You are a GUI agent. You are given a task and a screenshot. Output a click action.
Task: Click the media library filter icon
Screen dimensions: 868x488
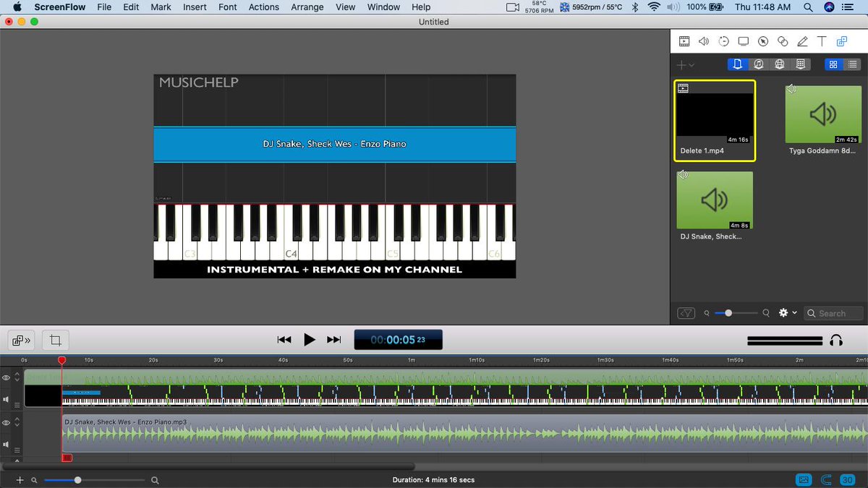pos(686,313)
